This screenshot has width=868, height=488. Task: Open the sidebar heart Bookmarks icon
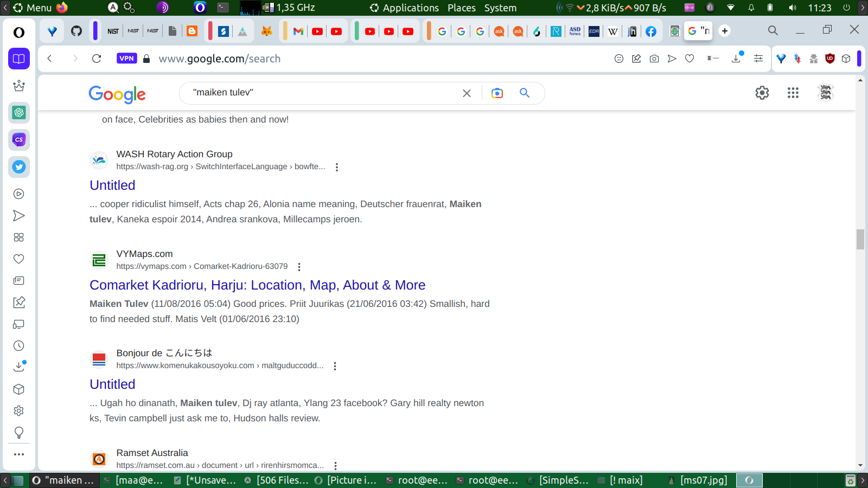click(x=19, y=259)
